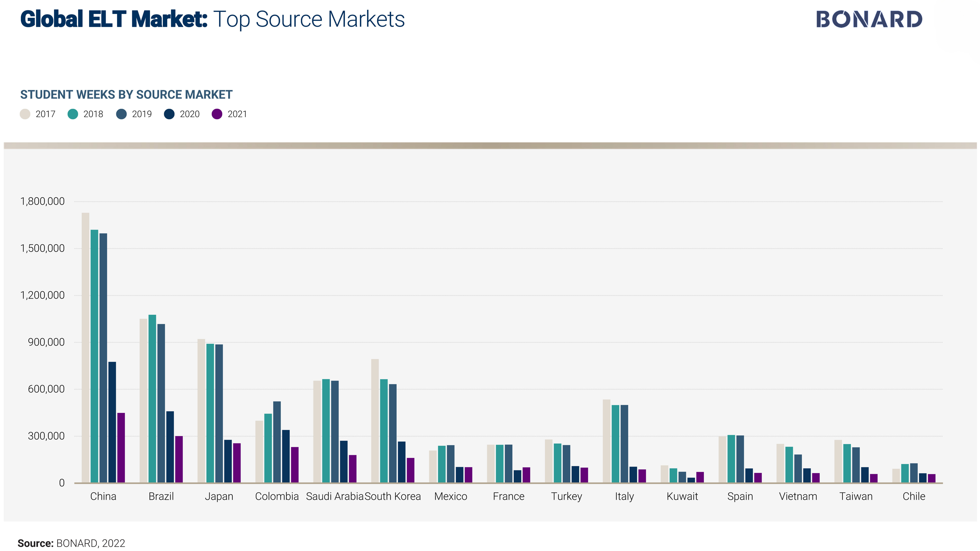Click South Korea's 2017 bar
The width and height of the screenshot is (980, 551).
[375, 421]
